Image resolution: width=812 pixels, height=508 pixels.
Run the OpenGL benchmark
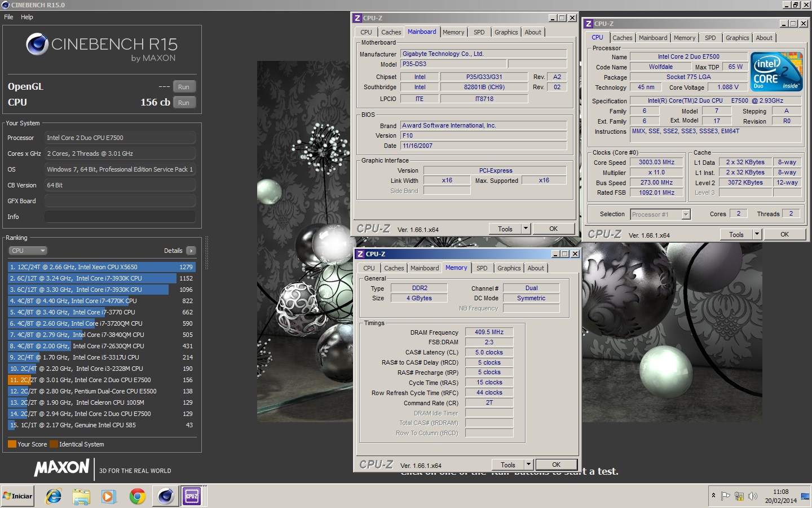tap(184, 87)
